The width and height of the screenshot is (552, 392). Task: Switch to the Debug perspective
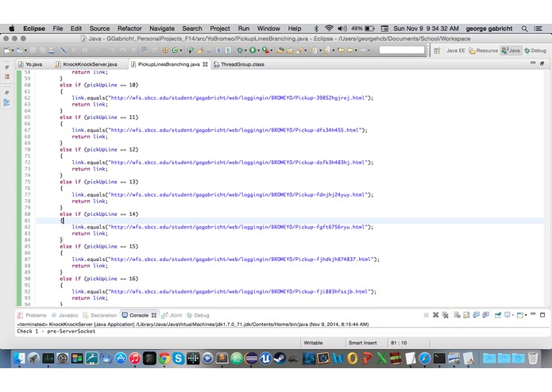535,51
